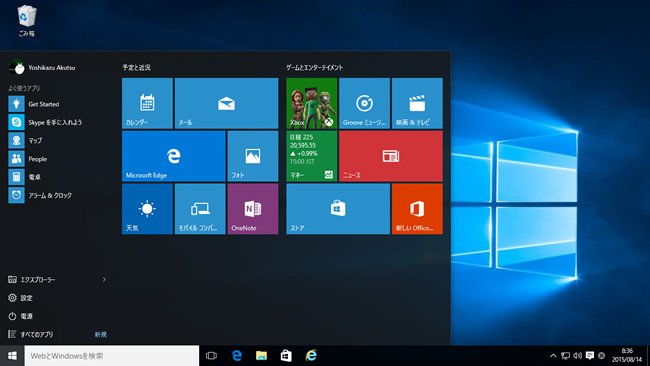Screen dimensions: 650x366
Task: Open the カレンダー (Calendar) tile
Action: coord(147,103)
